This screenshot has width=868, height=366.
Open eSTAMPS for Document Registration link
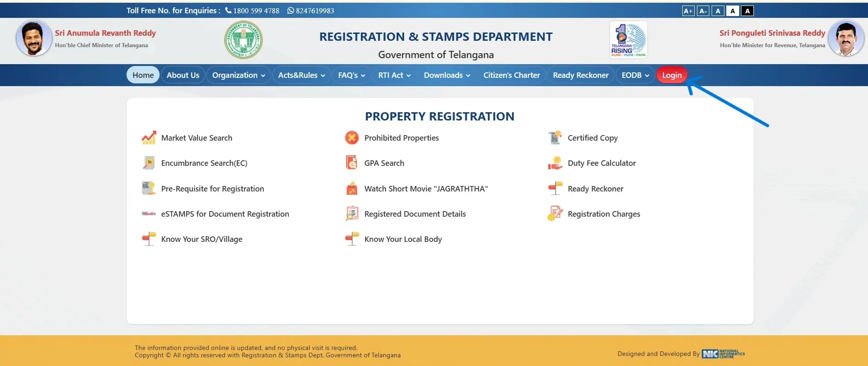click(x=225, y=214)
